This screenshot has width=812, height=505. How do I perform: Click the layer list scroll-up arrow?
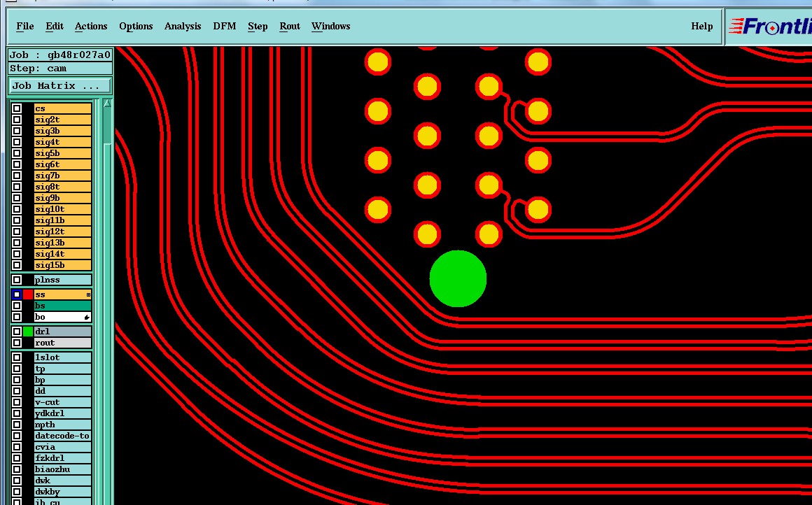107,104
